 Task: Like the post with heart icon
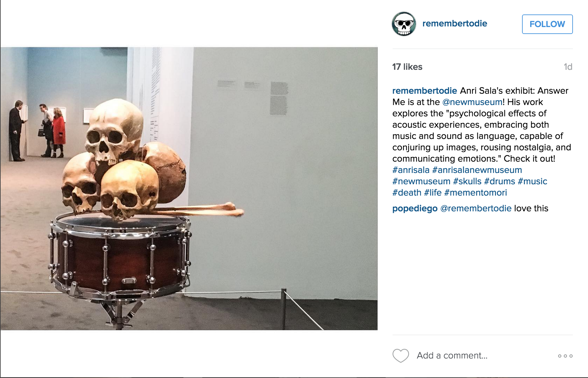tap(401, 356)
